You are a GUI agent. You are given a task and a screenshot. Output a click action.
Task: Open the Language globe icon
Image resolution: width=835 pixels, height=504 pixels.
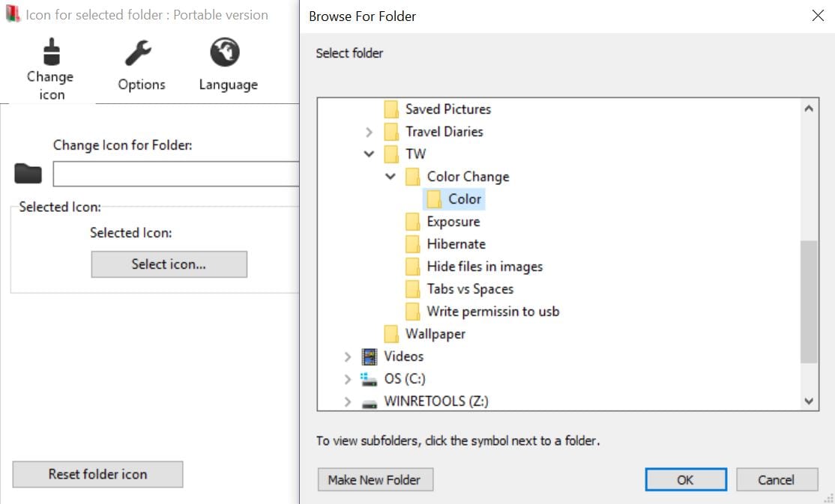225,52
